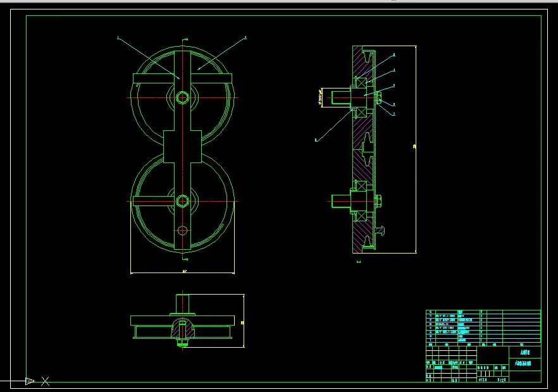
Task: Click the drawing title cell in the title block
Action: 525,364
